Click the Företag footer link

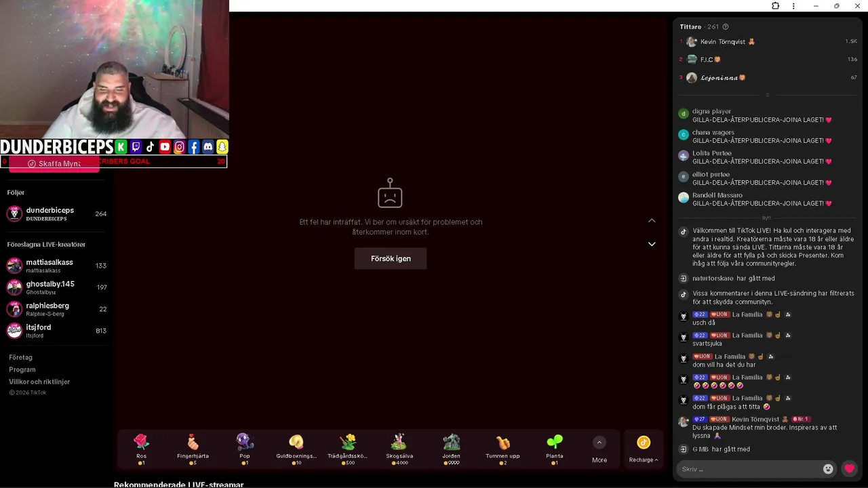pyautogui.click(x=20, y=357)
